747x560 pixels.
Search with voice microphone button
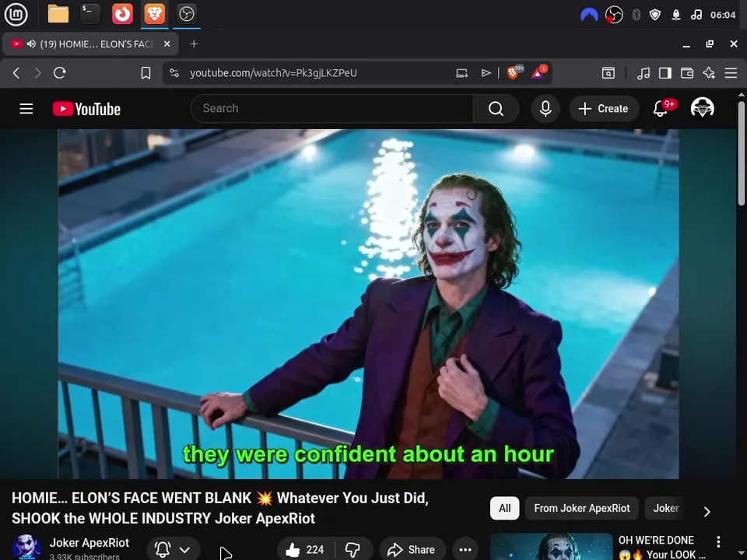(x=545, y=109)
